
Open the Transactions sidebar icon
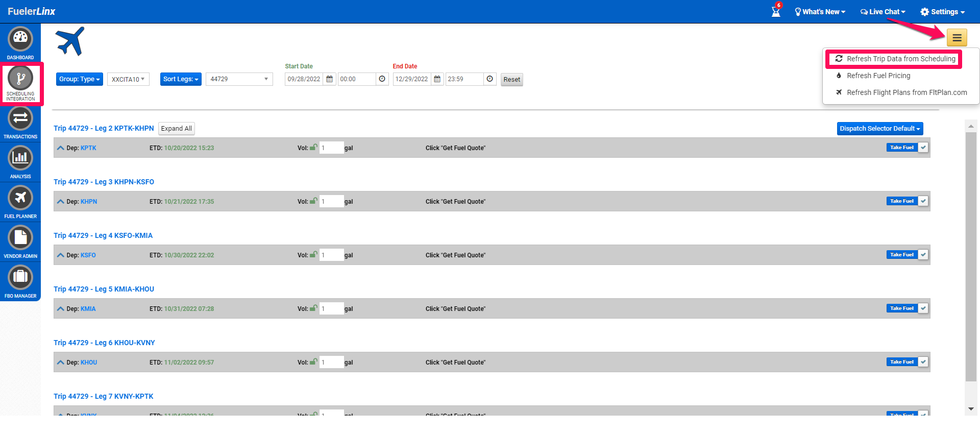click(x=20, y=123)
